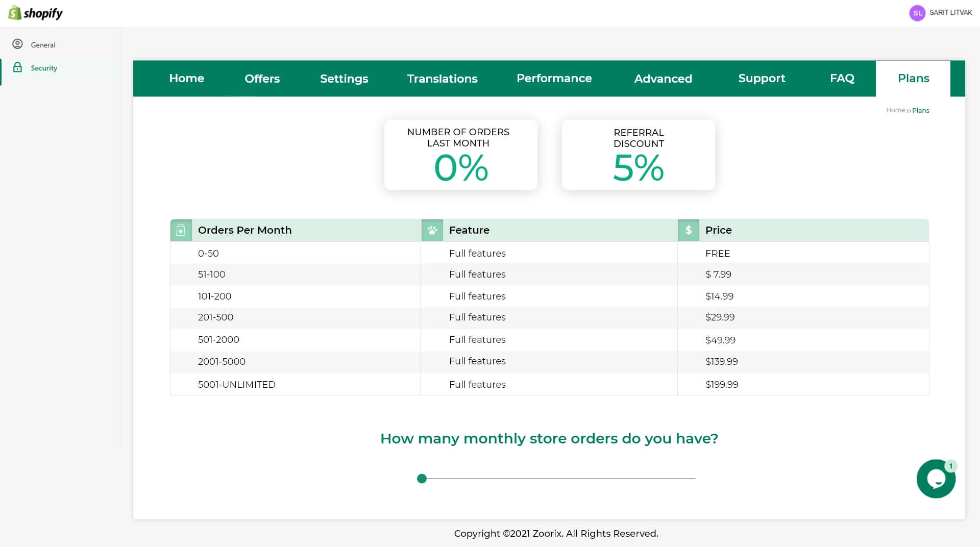
Task: Click the Price dollar icon
Action: pos(689,230)
